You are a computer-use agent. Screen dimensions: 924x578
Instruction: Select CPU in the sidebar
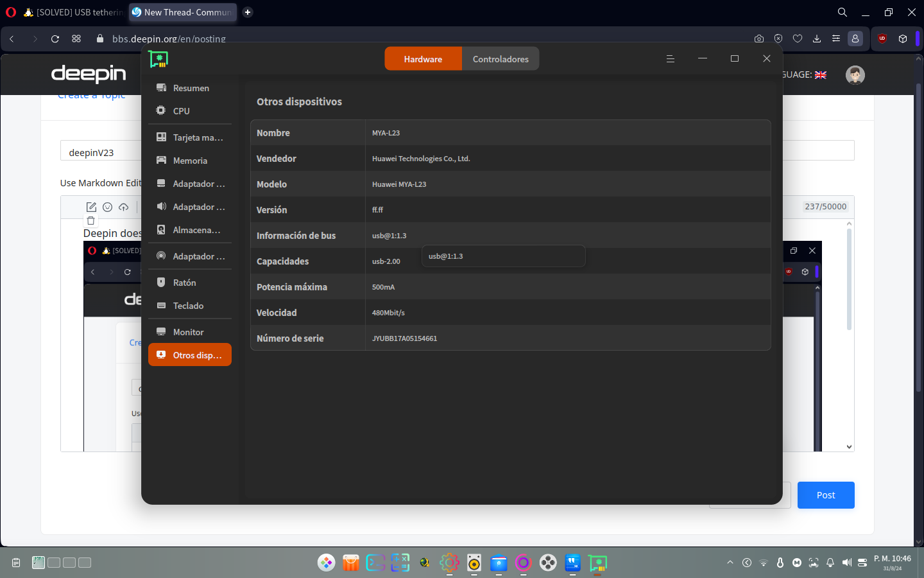190,111
